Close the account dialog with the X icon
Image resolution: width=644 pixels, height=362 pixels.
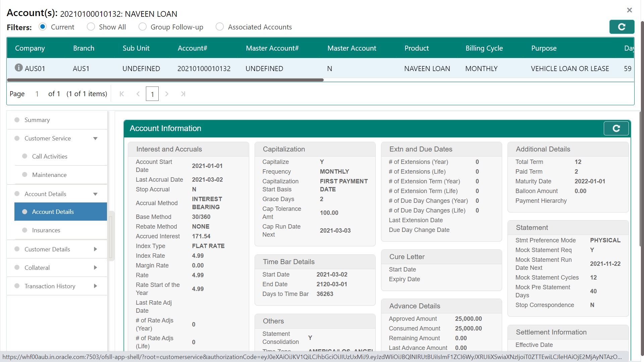[629, 10]
